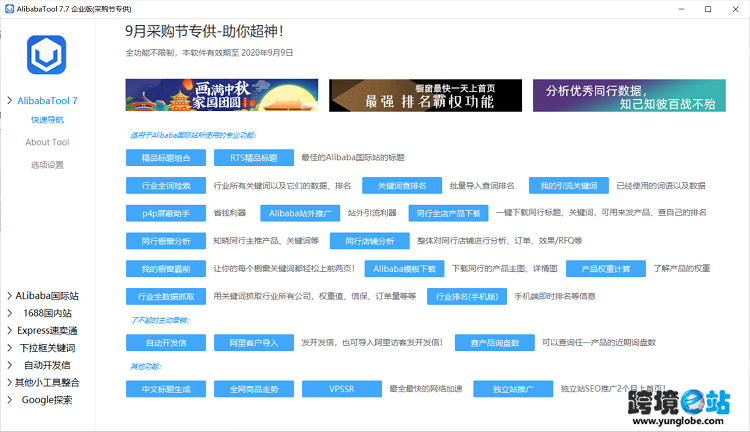
Task: Select AlibabaTool 7 in sidebar
Action: click(47, 100)
